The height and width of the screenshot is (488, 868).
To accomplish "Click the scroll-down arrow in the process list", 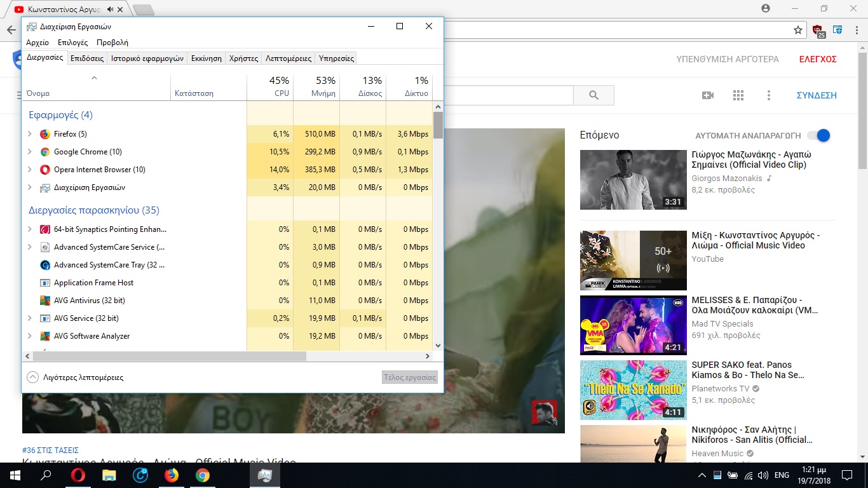I will pos(438,345).
